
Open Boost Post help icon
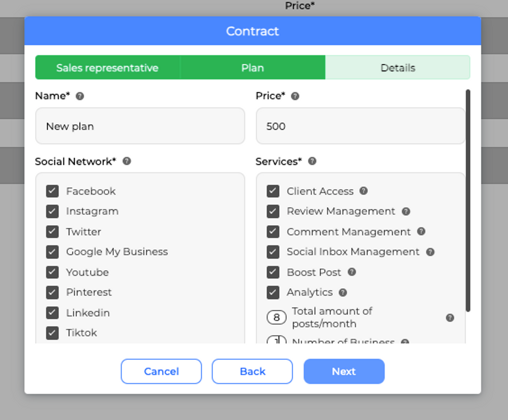point(352,272)
